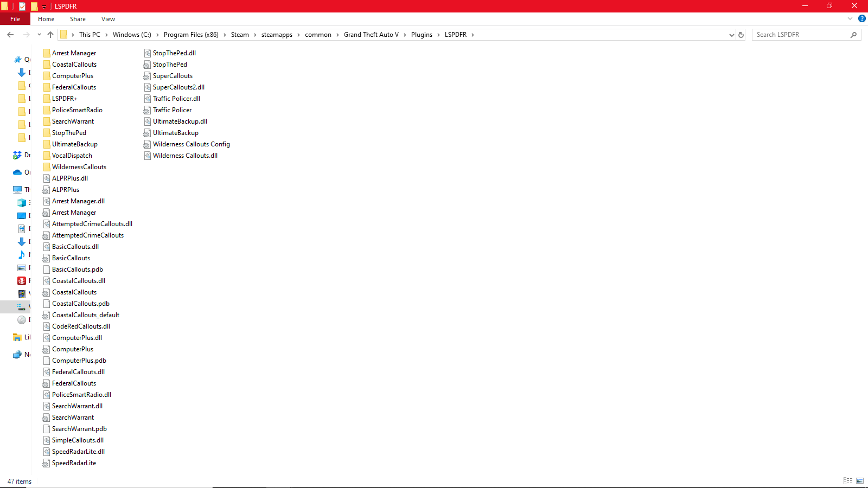Open Windows Explorer Help icon

(x=862, y=18)
